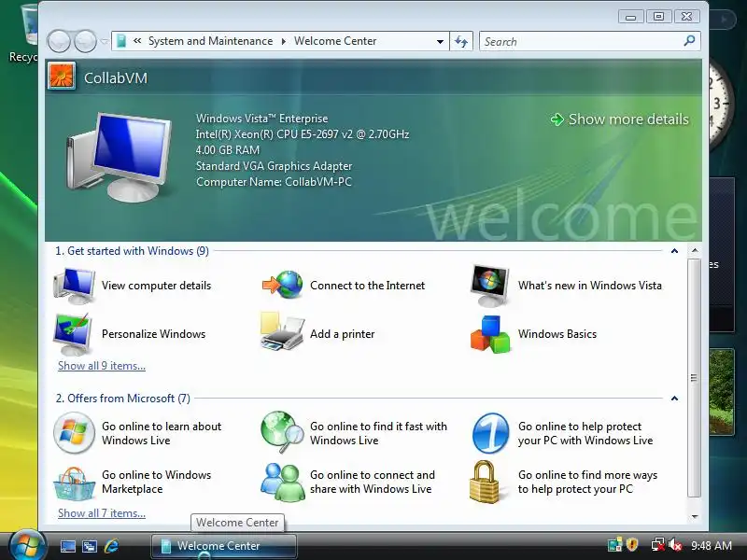The image size is (747, 560).
Task: Click the Sidebar clock gadget
Action: (719, 105)
